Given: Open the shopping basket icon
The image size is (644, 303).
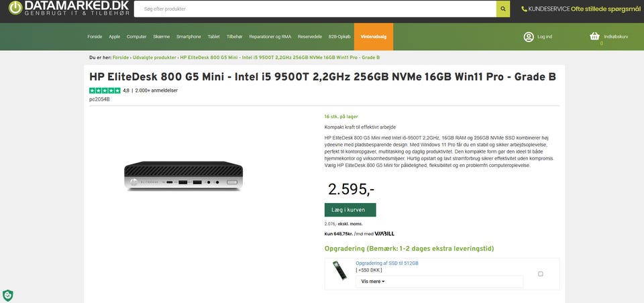Looking at the screenshot, I should pyautogui.click(x=594, y=36).
